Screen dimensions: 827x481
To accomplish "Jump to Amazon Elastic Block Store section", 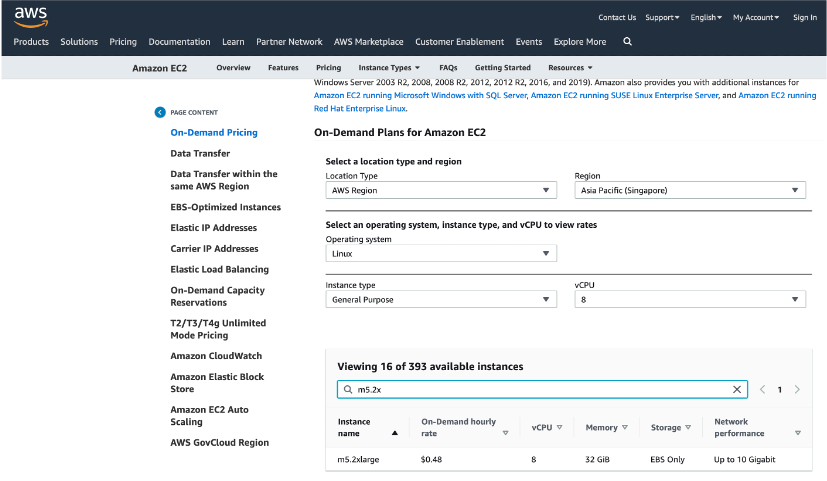I will pyautogui.click(x=217, y=383).
